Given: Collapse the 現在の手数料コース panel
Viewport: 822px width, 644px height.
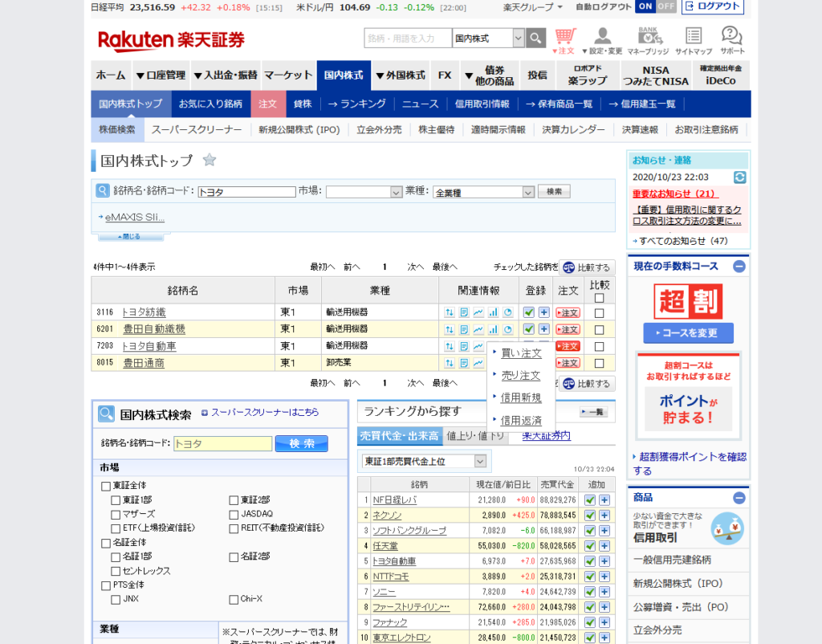Looking at the screenshot, I should coord(739,267).
